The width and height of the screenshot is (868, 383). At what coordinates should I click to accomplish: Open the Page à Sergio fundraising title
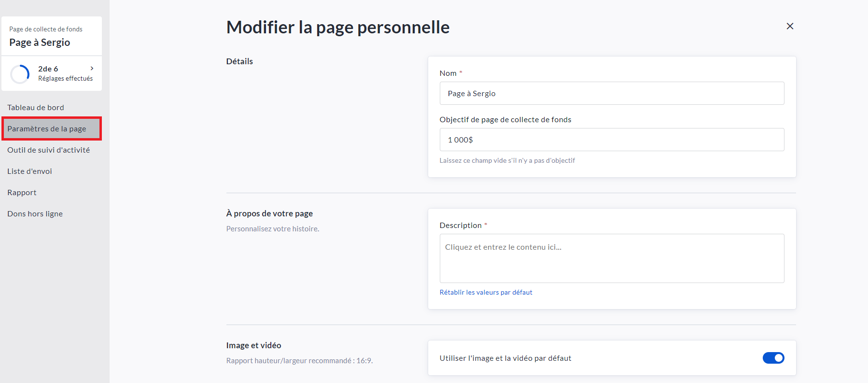[40, 43]
